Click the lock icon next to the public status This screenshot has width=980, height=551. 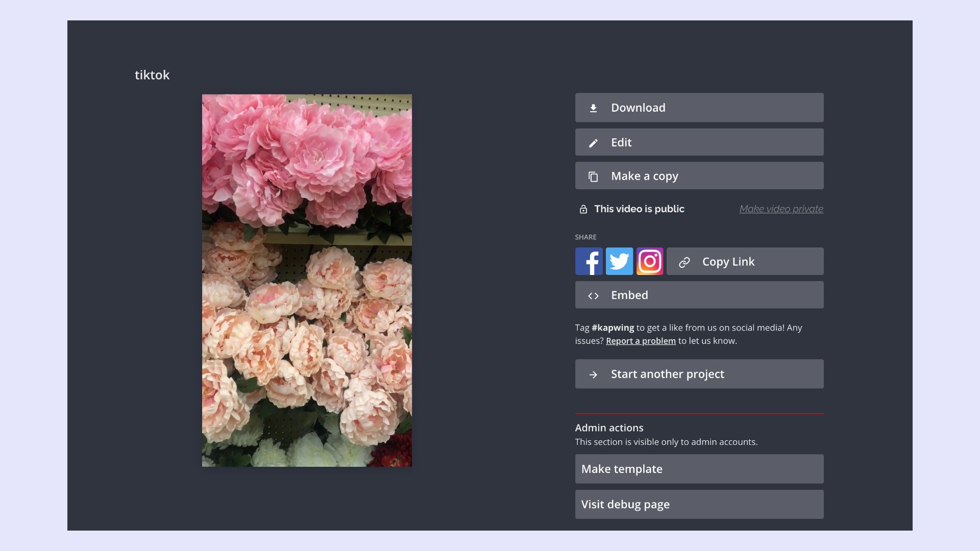coord(583,209)
